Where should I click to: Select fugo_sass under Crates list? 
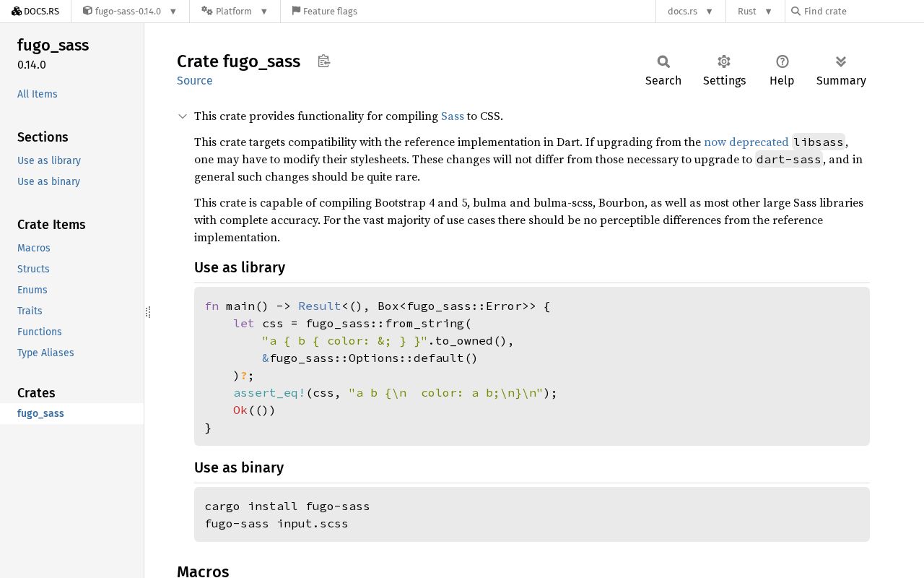click(x=40, y=413)
